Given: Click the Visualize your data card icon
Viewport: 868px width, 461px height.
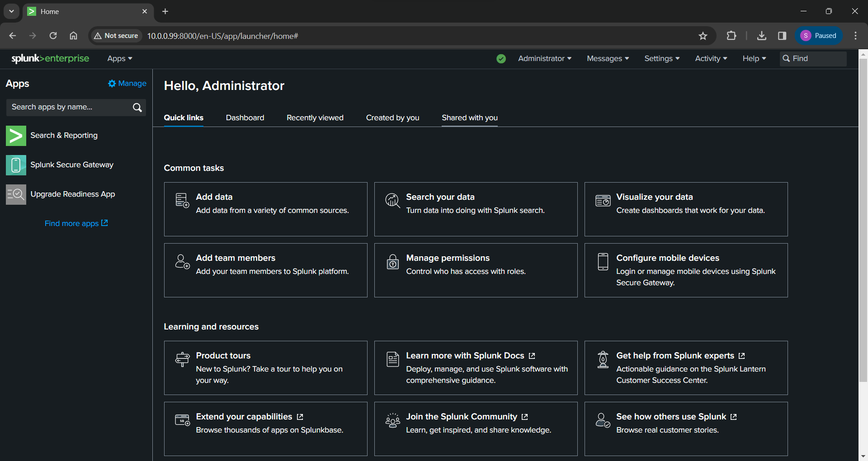Looking at the screenshot, I should tap(603, 200).
